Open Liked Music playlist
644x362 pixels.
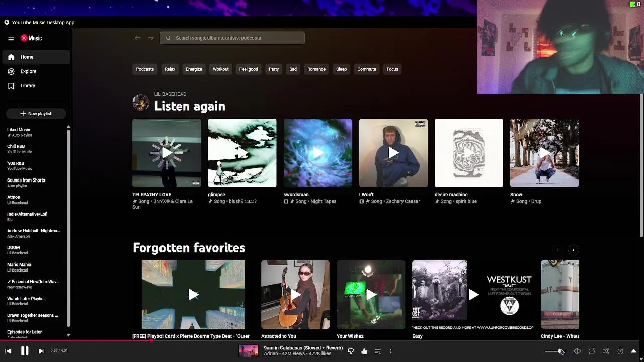click(33, 132)
